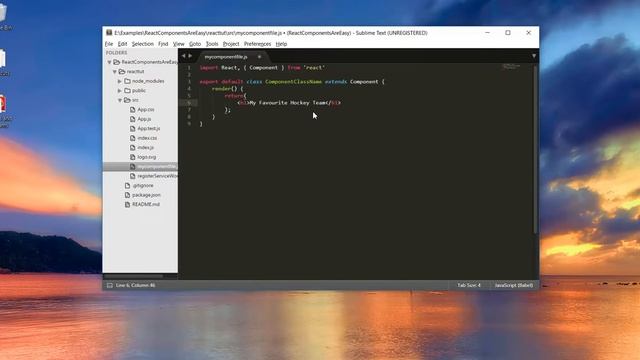Toggle the side bar status-bar icon
This screenshot has height=360, width=640.
coord(109,285)
